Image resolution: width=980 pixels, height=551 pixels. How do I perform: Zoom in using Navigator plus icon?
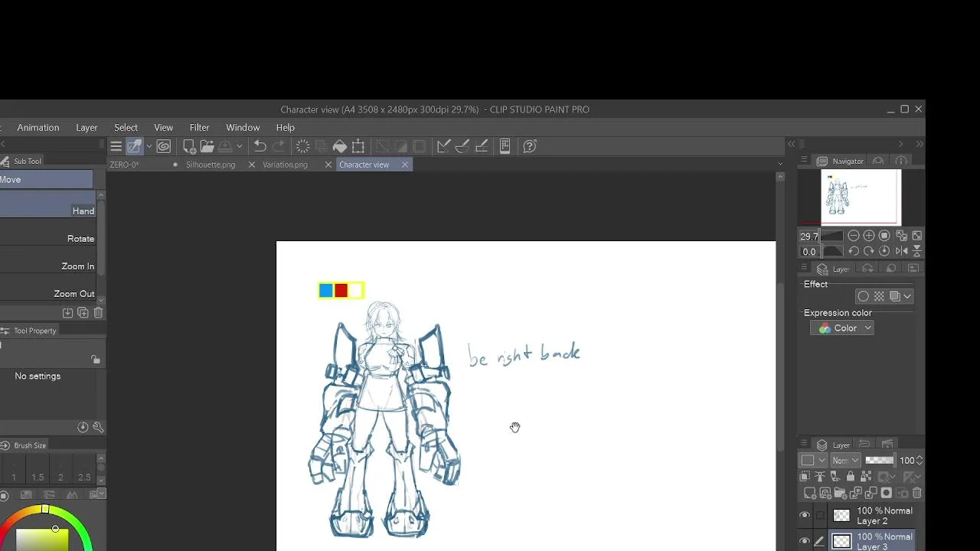point(869,236)
